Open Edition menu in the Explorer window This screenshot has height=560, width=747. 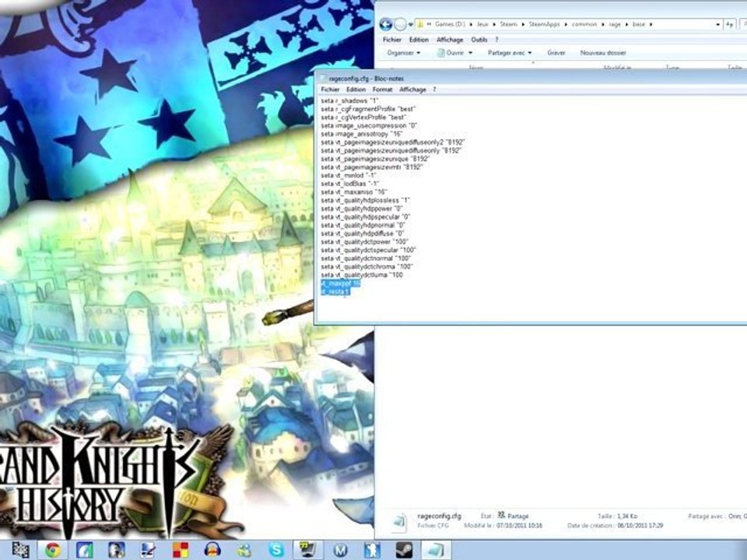point(419,40)
